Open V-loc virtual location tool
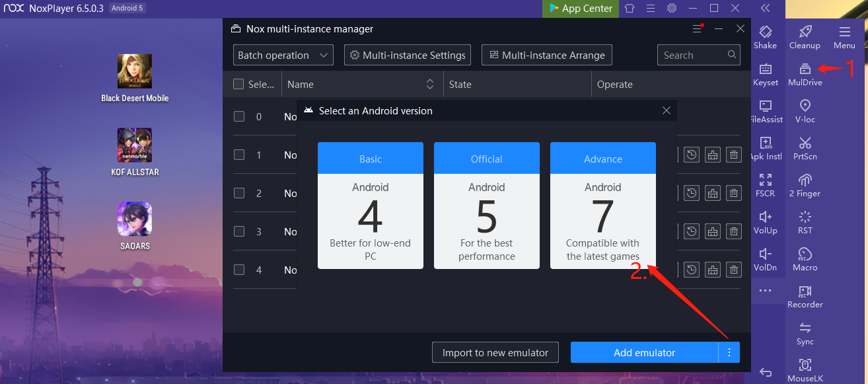This screenshot has height=384, width=868. (x=805, y=111)
